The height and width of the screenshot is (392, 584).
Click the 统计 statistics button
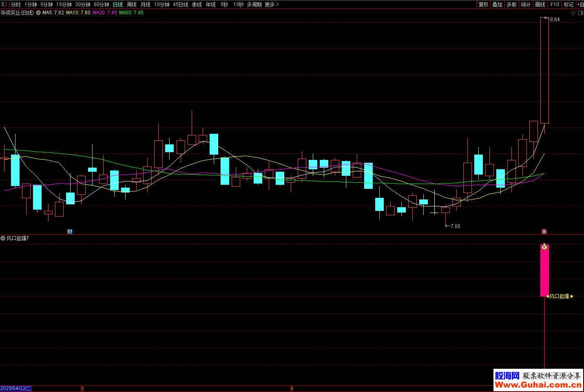click(526, 4)
